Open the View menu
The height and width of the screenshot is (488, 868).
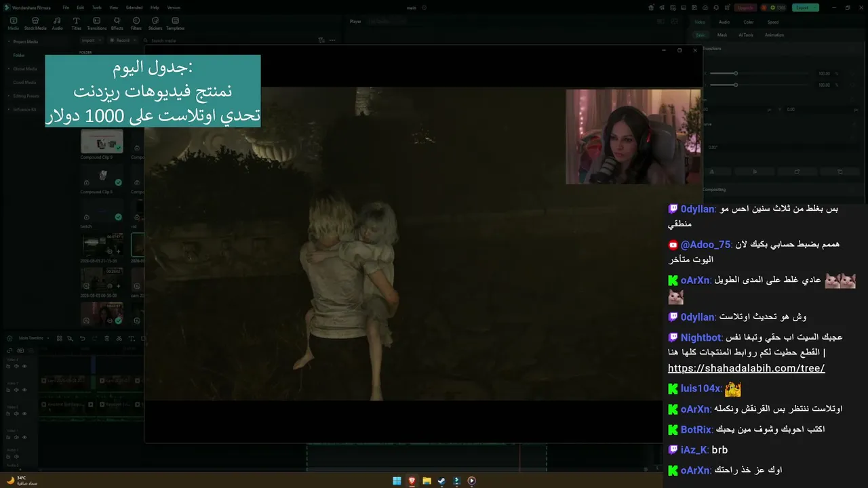[x=113, y=7]
